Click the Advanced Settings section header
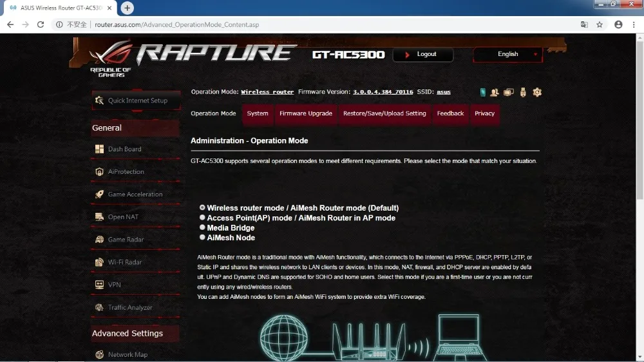This screenshot has height=362, width=644. click(x=135, y=333)
